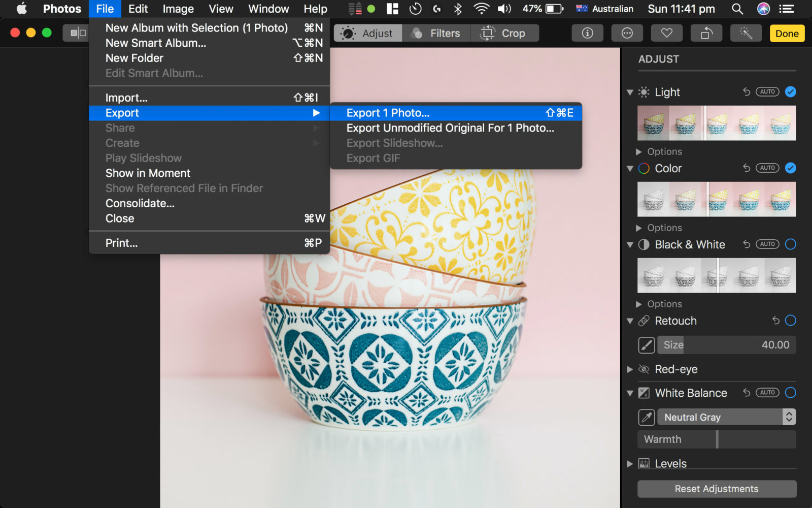Open the Window menu

268,9
